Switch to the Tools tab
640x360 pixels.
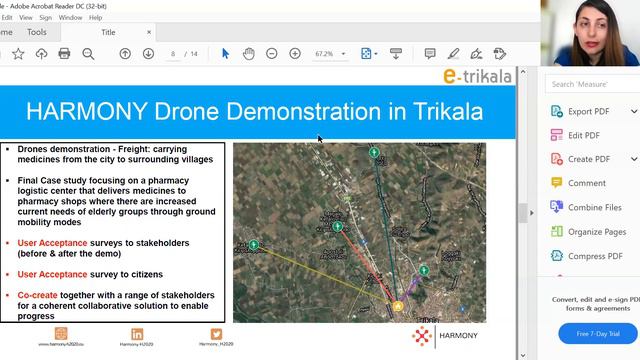37,32
